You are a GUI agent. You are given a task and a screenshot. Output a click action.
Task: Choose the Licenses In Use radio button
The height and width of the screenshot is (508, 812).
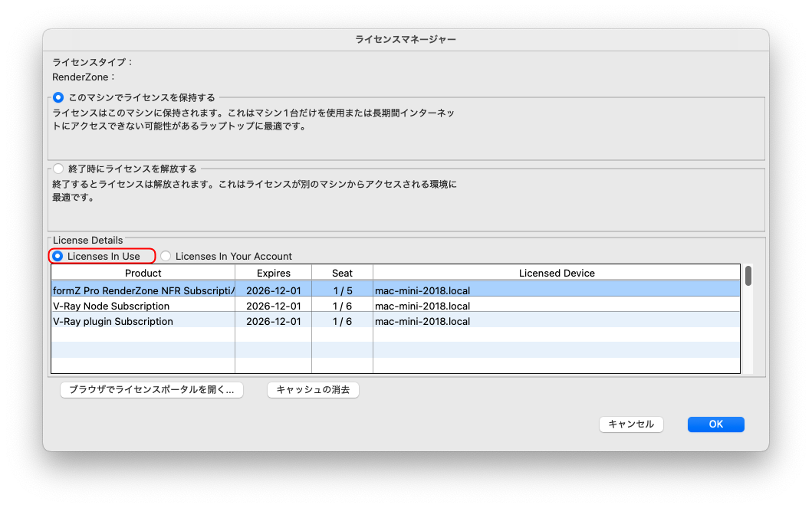tap(58, 256)
